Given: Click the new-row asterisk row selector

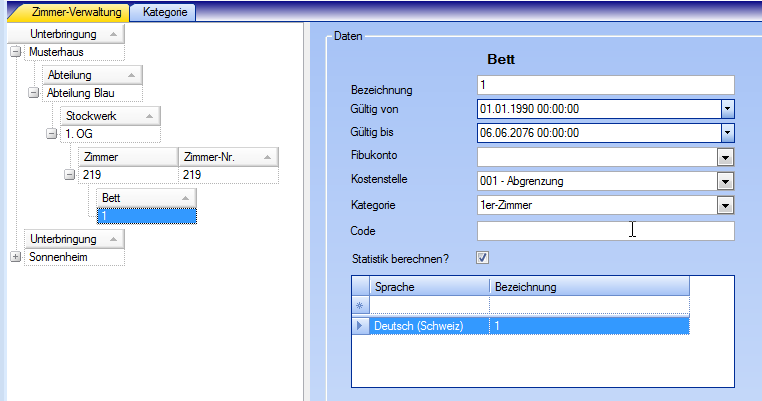Looking at the screenshot, I should [x=360, y=306].
